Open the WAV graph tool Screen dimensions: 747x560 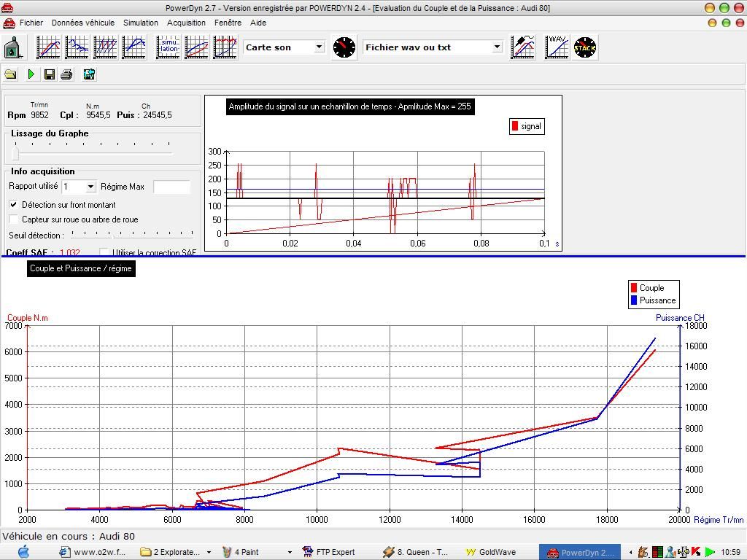[x=557, y=47]
